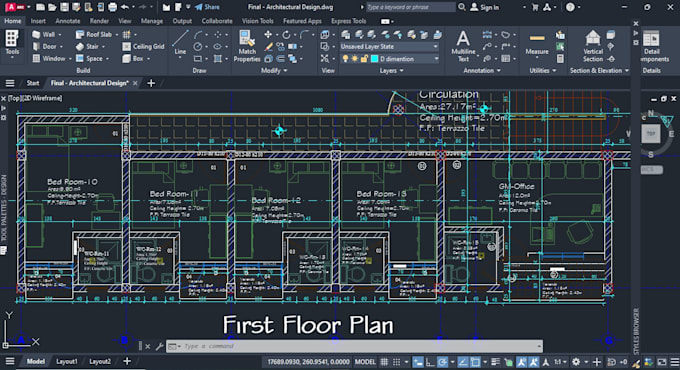Viewport: 680px width, 370px height.
Task: Select the Move tool in Modify panel
Action: click(x=268, y=34)
